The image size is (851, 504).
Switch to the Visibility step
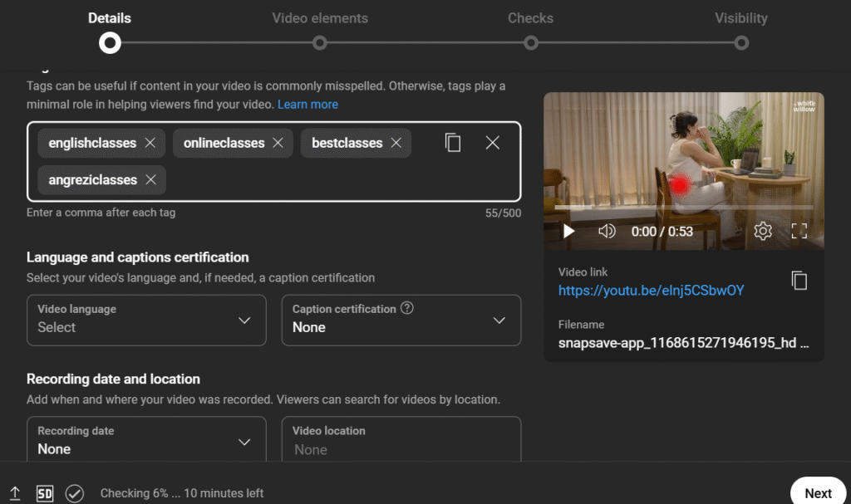click(741, 42)
